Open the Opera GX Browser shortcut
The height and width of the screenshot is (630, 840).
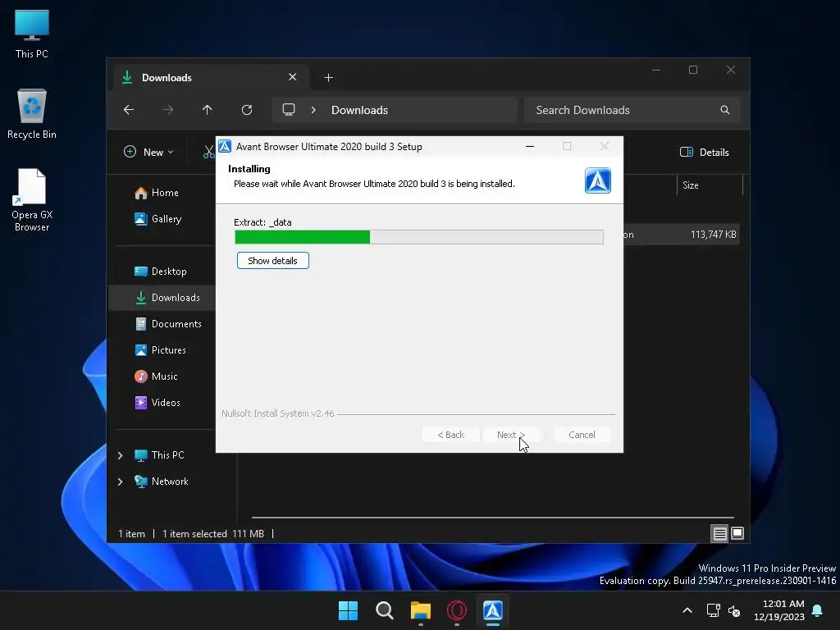click(32, 200)
